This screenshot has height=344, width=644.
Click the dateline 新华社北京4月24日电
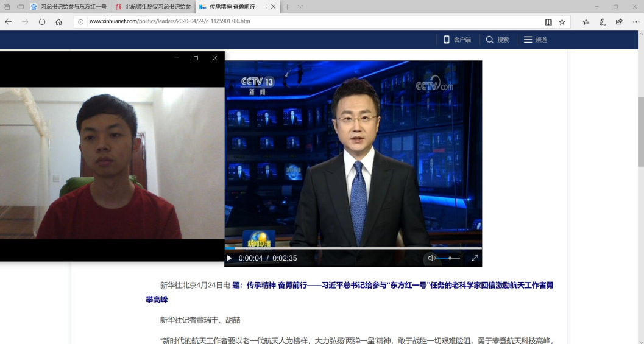click(x=195, y=285)
